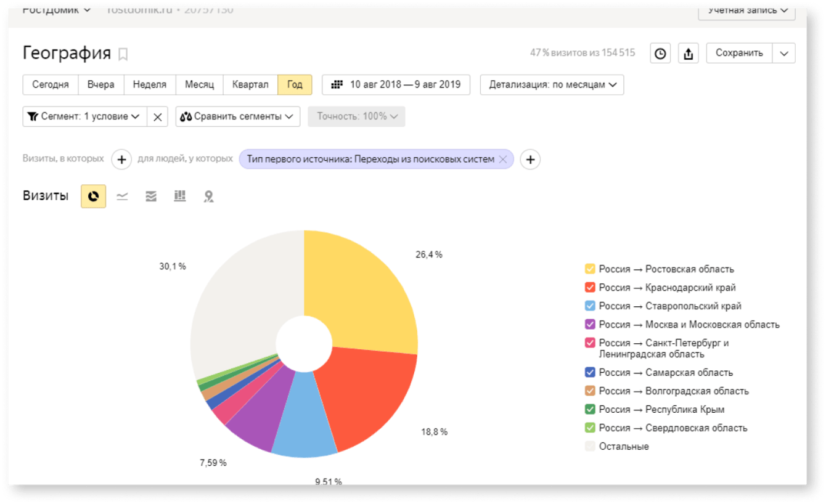Screen dimensions: 826x504
Task: Click the 47 % визитов из 154 515 text
Action: 583,53
